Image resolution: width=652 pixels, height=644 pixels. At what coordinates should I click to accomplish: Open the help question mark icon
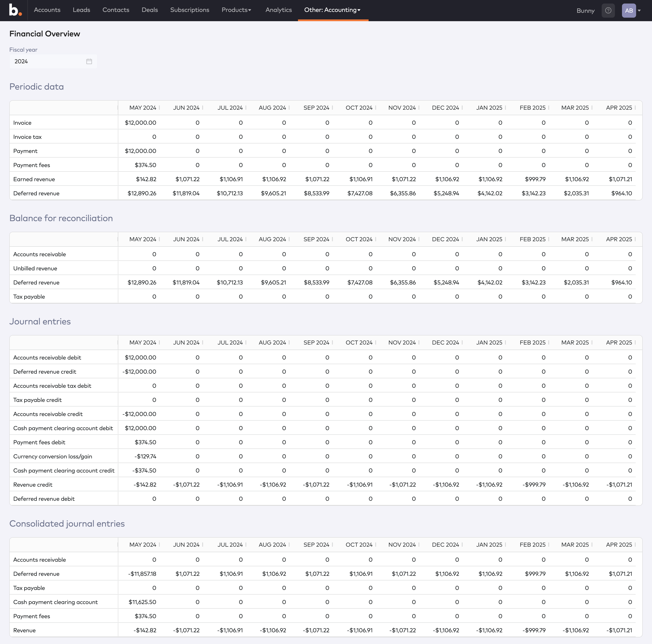608,10
